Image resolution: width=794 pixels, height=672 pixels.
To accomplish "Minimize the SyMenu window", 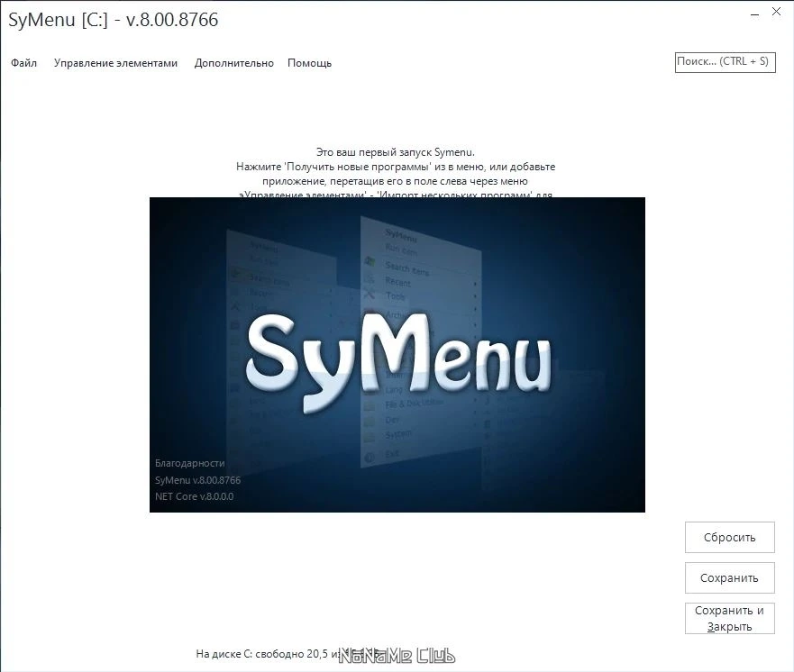I will click(x=754, y=15).
